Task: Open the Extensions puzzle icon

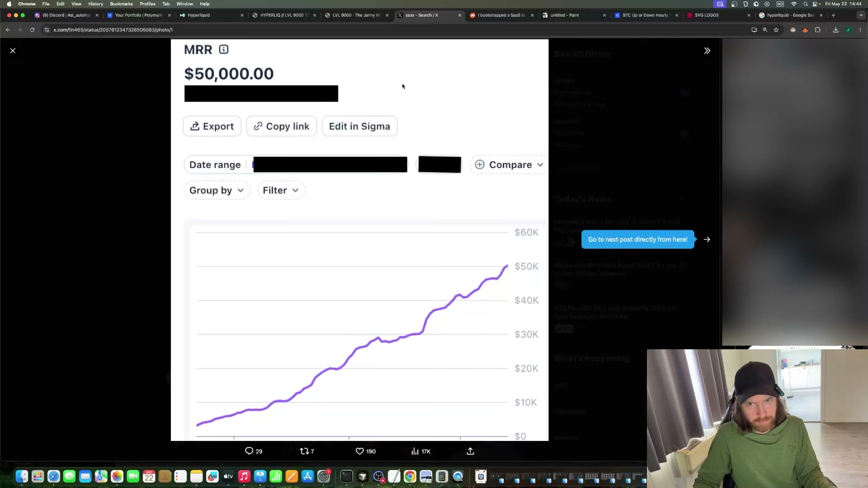Action: [x=817, y=30]
